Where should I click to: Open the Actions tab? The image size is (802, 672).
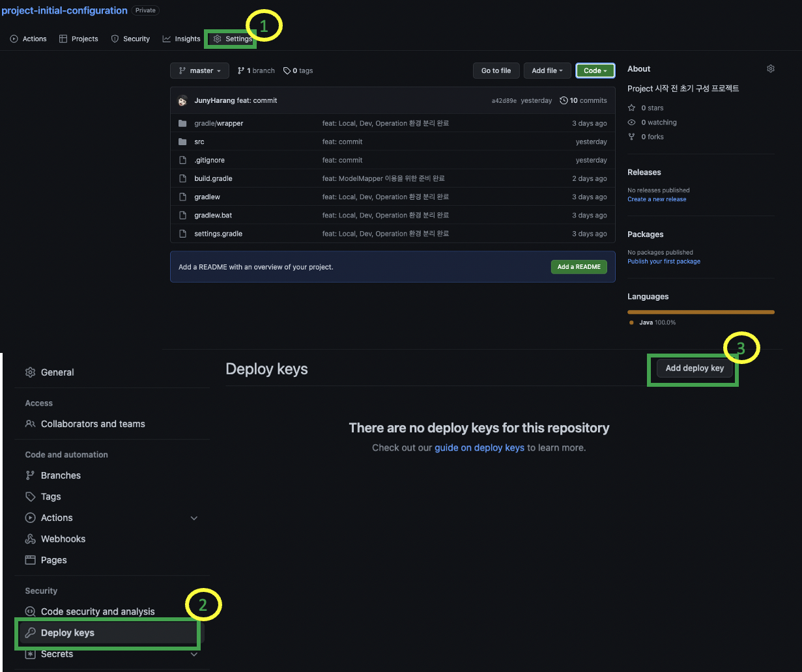coord(29,39)
